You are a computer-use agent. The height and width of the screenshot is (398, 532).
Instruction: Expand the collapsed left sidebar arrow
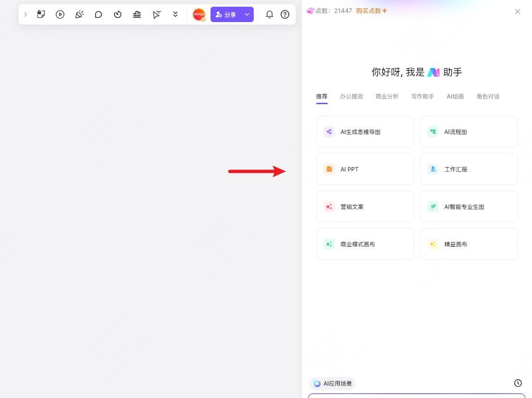click(x=25, y=14)
